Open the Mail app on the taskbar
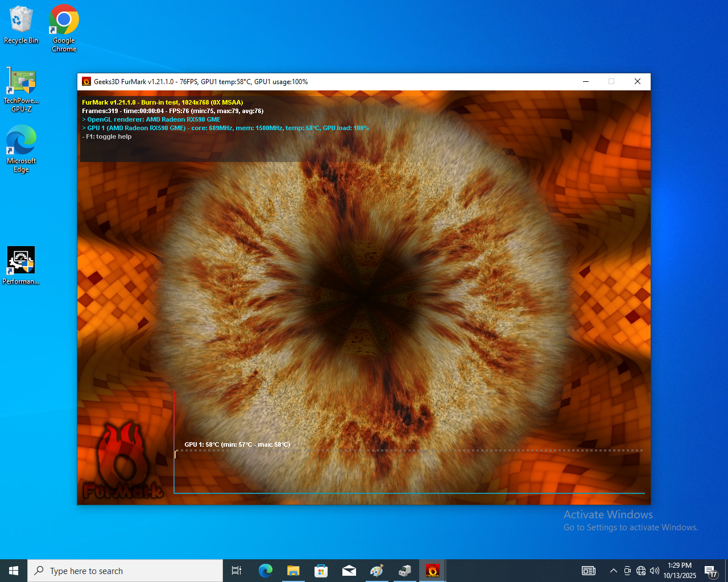The image size is (728, 582). click(349, 571)
